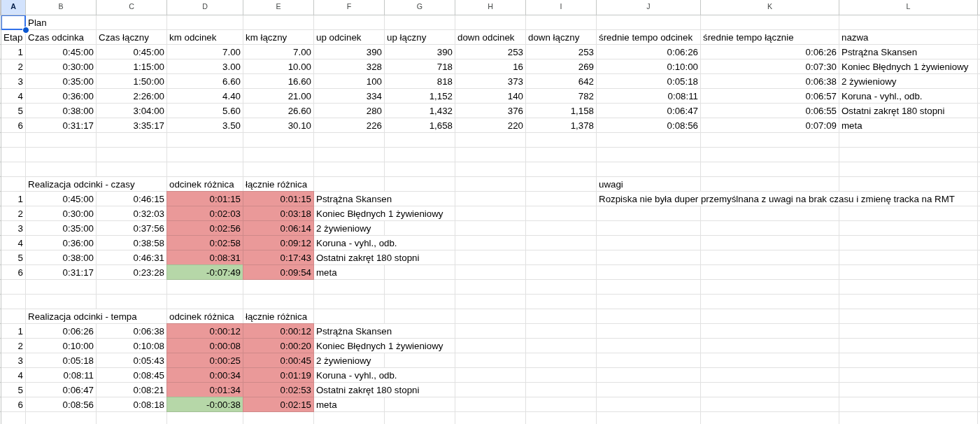The image size is (980, 424).
Task: Click the cell with value 30.10
Action: [x=278, y=125]
